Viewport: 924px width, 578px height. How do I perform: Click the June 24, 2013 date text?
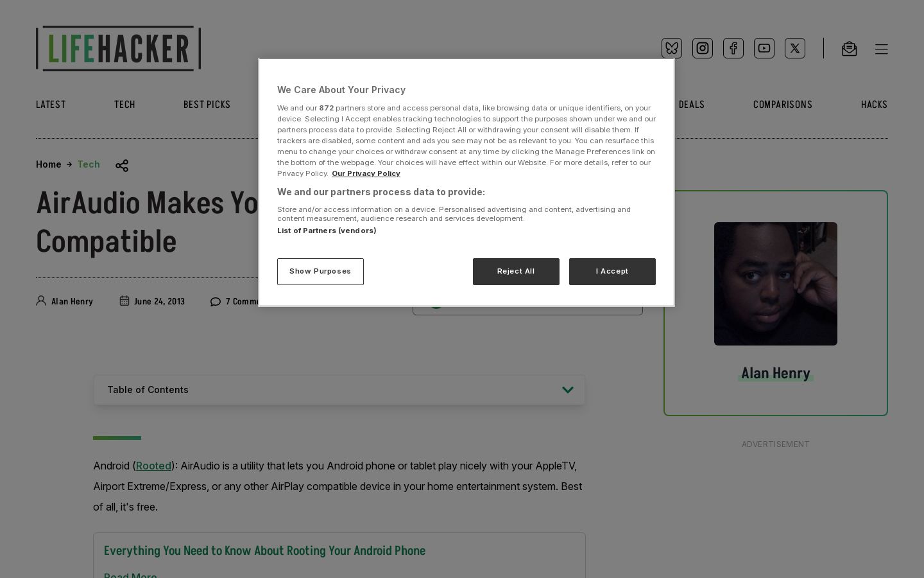pos(159,301)
